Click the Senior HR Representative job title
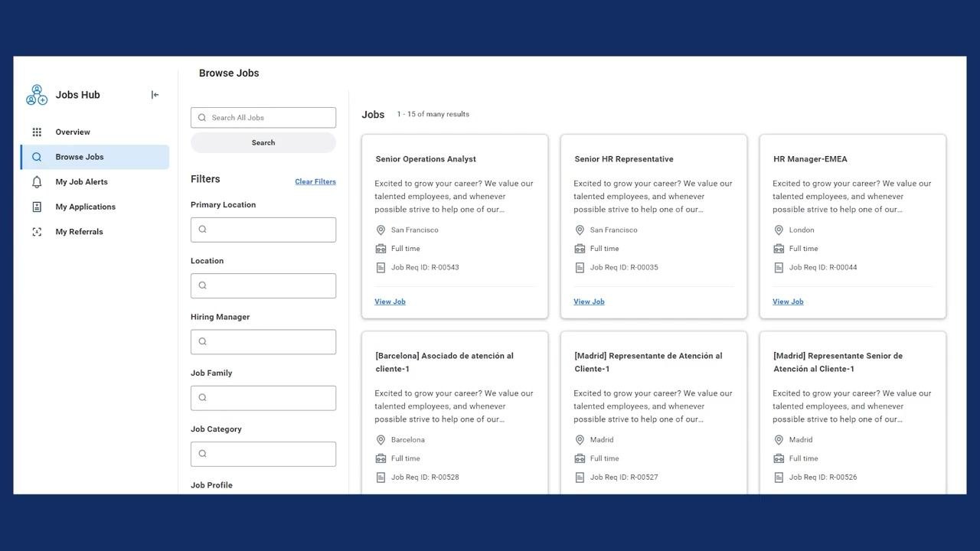The width and height of the screenshot is (980, 551). pyautogui.click(x=624, y=159)
